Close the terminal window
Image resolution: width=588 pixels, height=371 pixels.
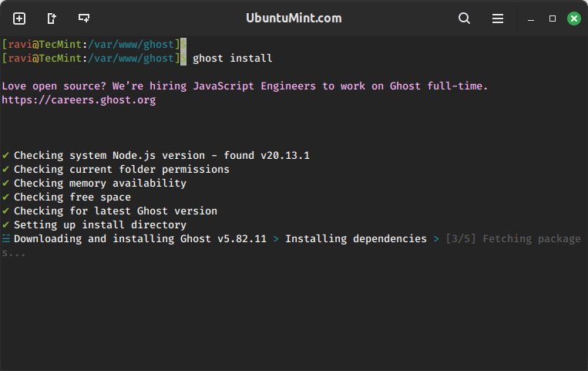pos(574,19)
